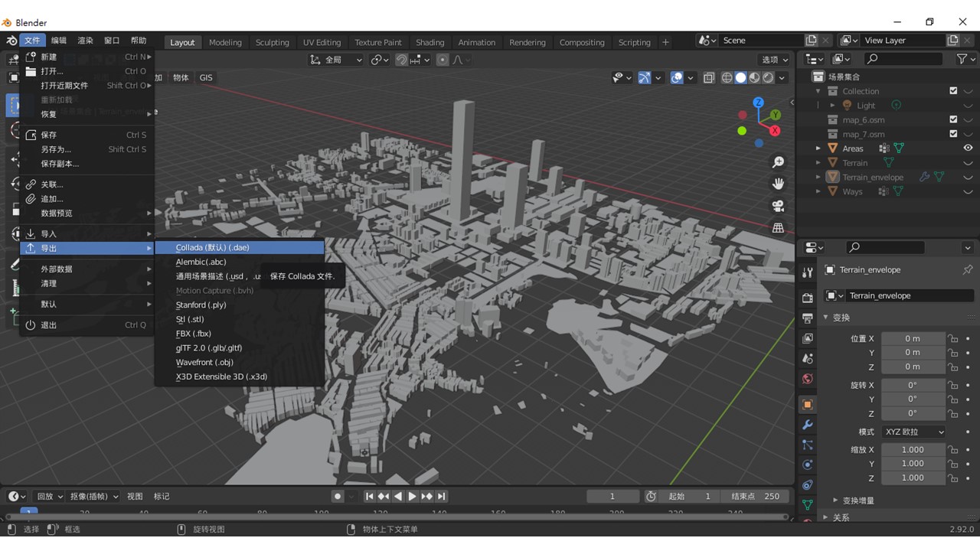Click the zoom magnifier viewport gizmo

tap(778, 162)
